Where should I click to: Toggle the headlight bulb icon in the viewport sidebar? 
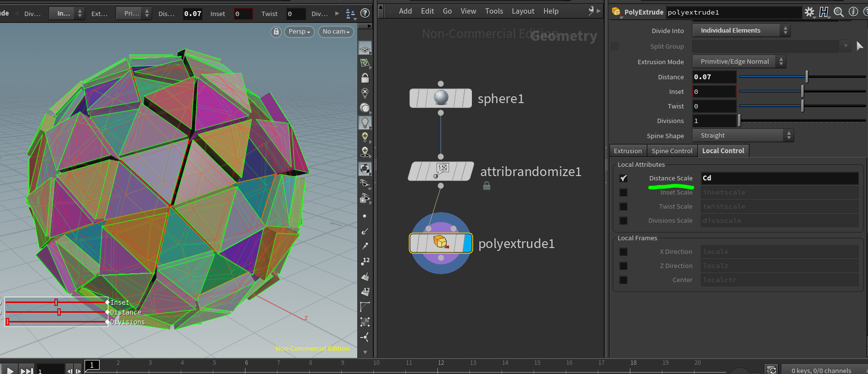tap(365, 123)
